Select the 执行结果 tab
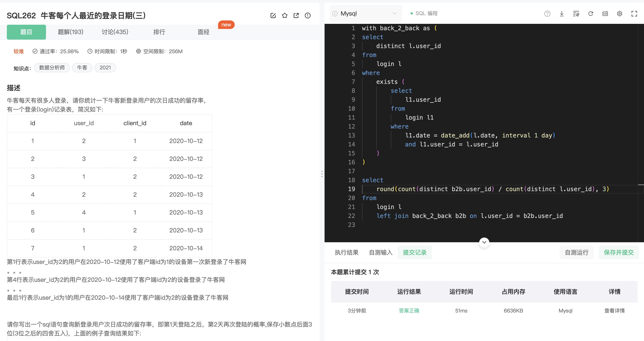644x341 pixels. 346,252
